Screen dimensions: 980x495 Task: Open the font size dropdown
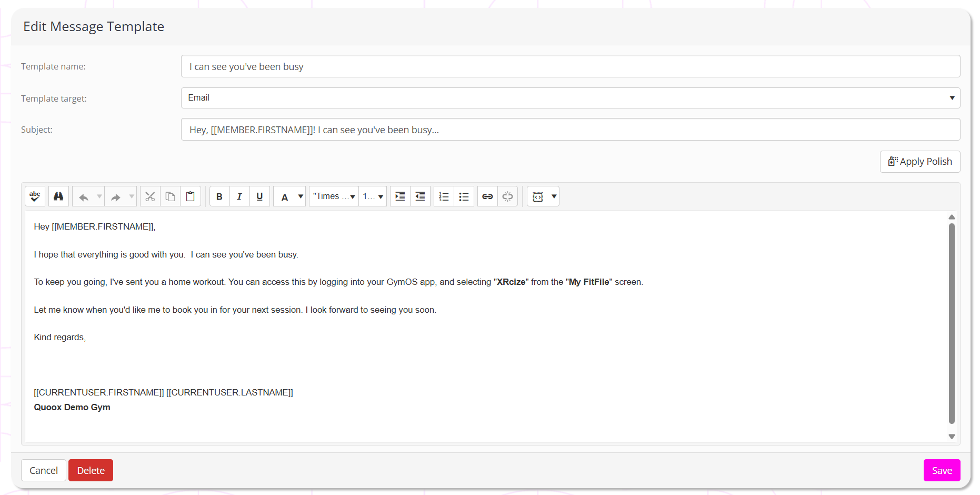tap(373, 196)
